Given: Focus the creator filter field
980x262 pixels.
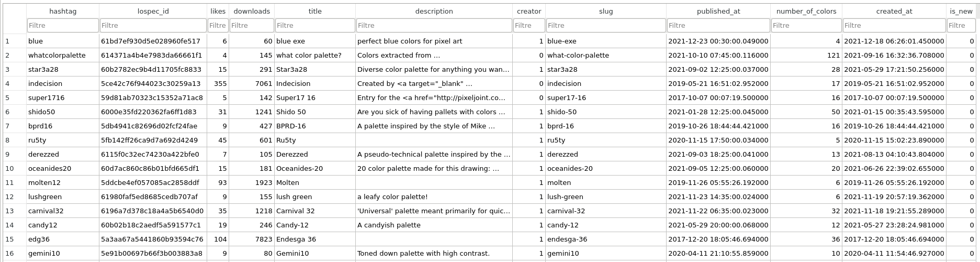Looking at the screenshot, I should [529, 25].
